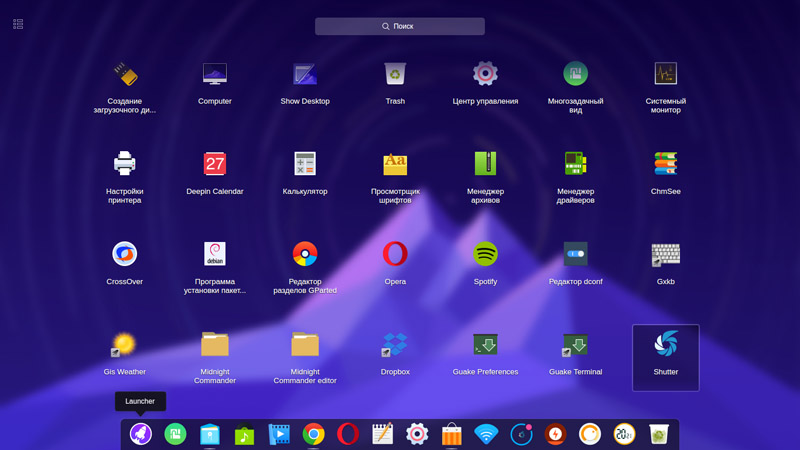800x450 pixels.
Task: Open the music player in dock
Action: [x=244, y=434]
